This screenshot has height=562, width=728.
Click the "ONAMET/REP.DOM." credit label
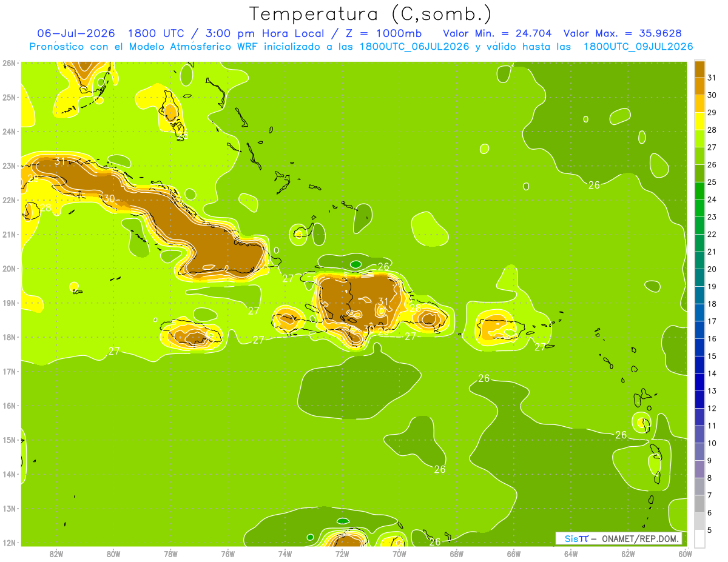pos(641,538)
